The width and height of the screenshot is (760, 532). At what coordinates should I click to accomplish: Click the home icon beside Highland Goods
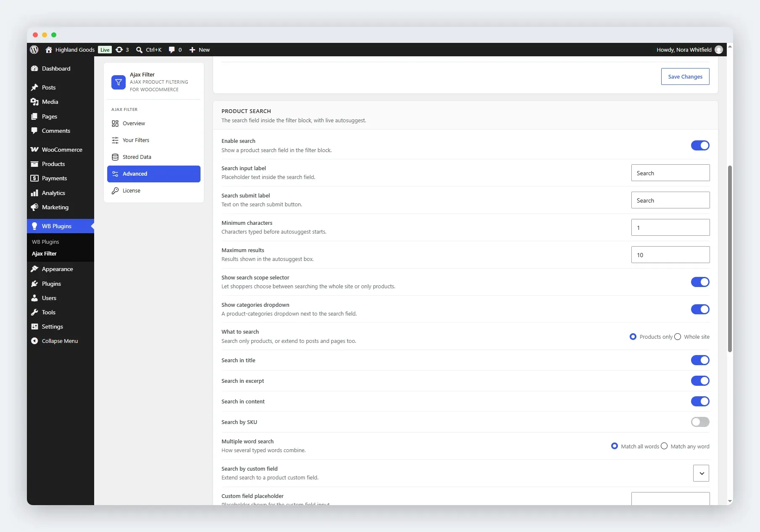tap(49, 50)
